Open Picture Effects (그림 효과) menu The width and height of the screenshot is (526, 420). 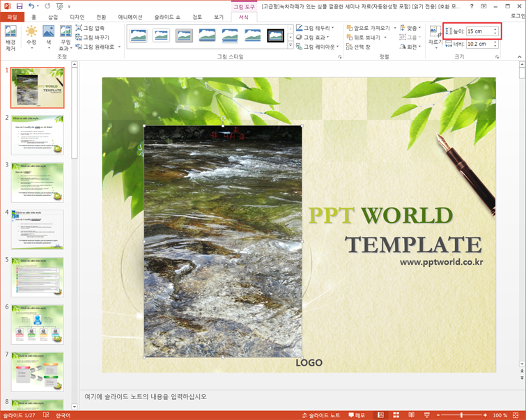point(312,37)
